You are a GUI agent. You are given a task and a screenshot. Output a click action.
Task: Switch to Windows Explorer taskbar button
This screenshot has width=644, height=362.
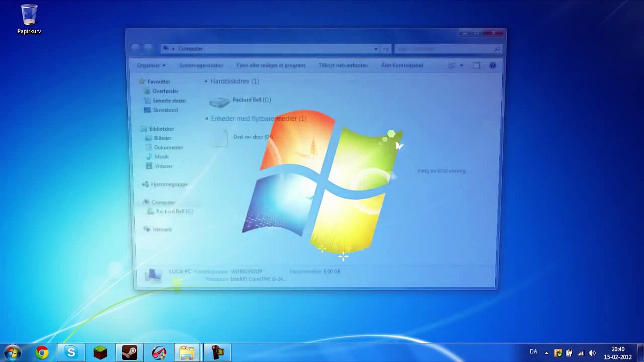click(188, 352)
